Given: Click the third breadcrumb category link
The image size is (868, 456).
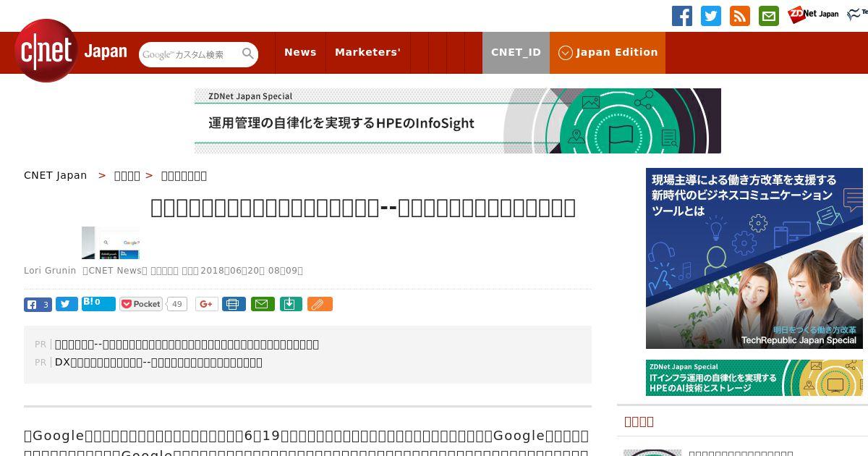Looking at the screenshot, I should (184, 175).
